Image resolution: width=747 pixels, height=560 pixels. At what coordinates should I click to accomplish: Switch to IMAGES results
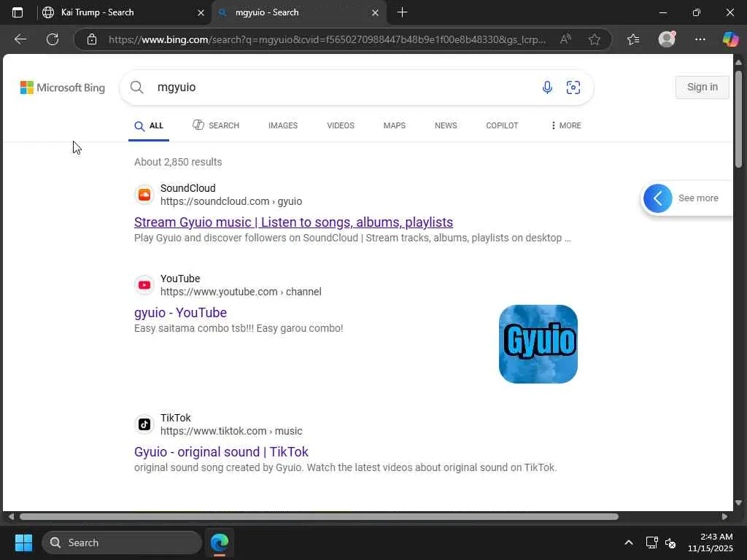(283, 125)
